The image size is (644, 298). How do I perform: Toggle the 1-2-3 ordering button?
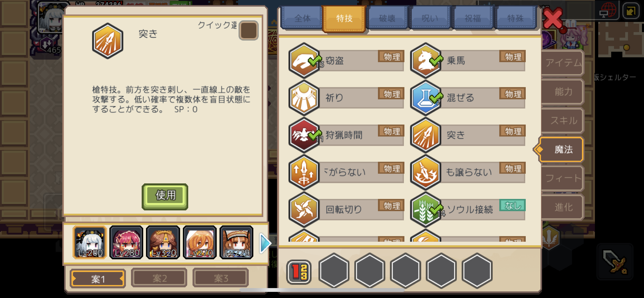tap(299, 272)
